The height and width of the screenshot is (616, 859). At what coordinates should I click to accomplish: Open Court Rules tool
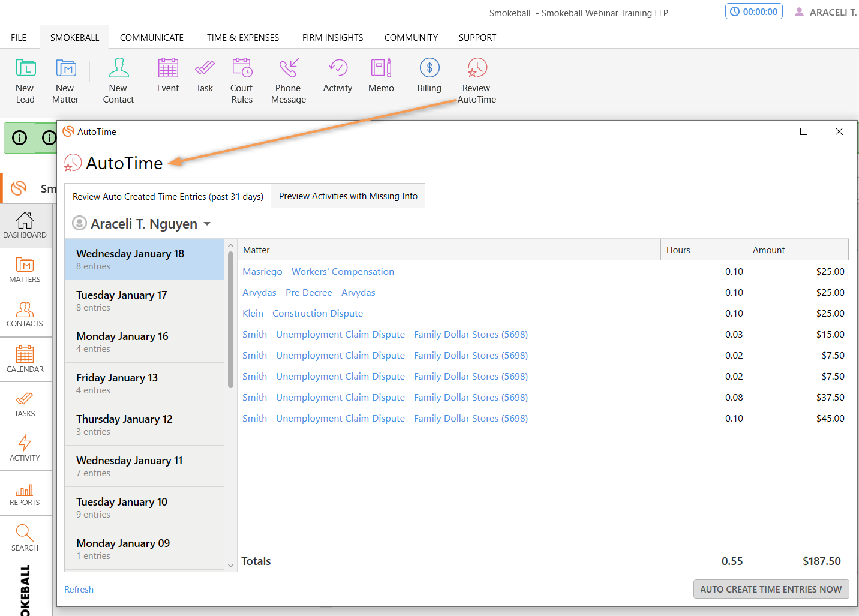[242, 82]
